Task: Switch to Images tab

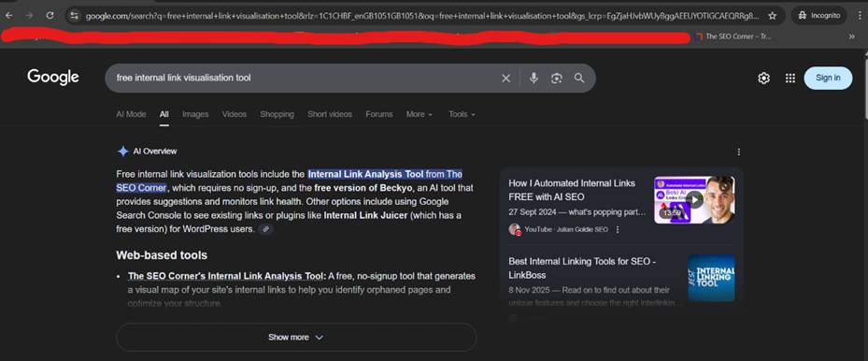Action: [195, 114]
